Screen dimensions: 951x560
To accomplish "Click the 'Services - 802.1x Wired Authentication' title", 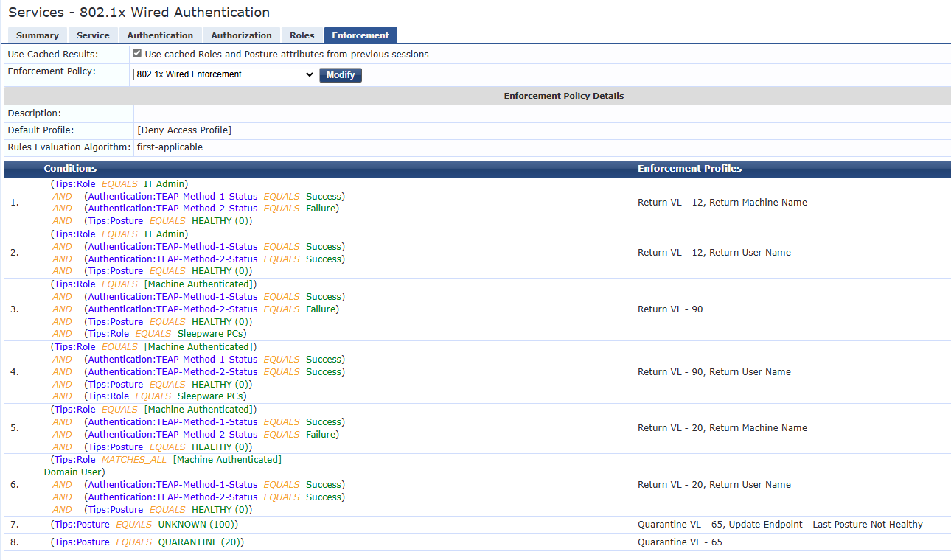I will point(139,13).
